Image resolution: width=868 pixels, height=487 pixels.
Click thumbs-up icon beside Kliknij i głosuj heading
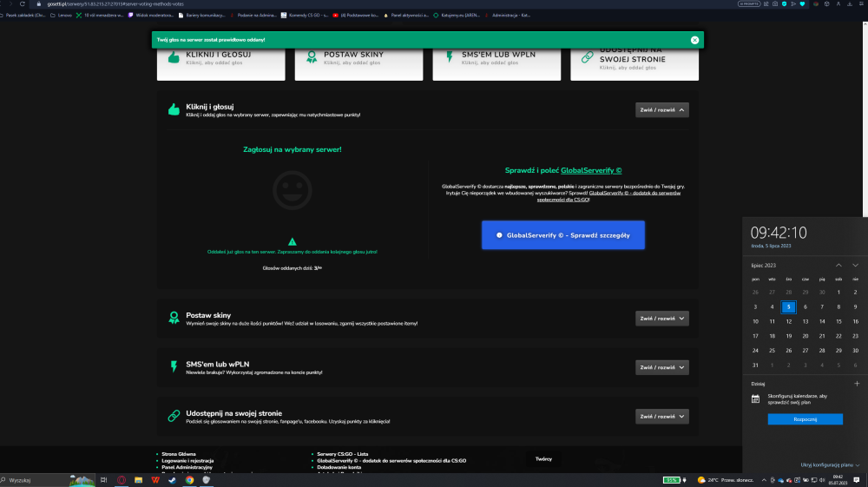click(174, 109)
